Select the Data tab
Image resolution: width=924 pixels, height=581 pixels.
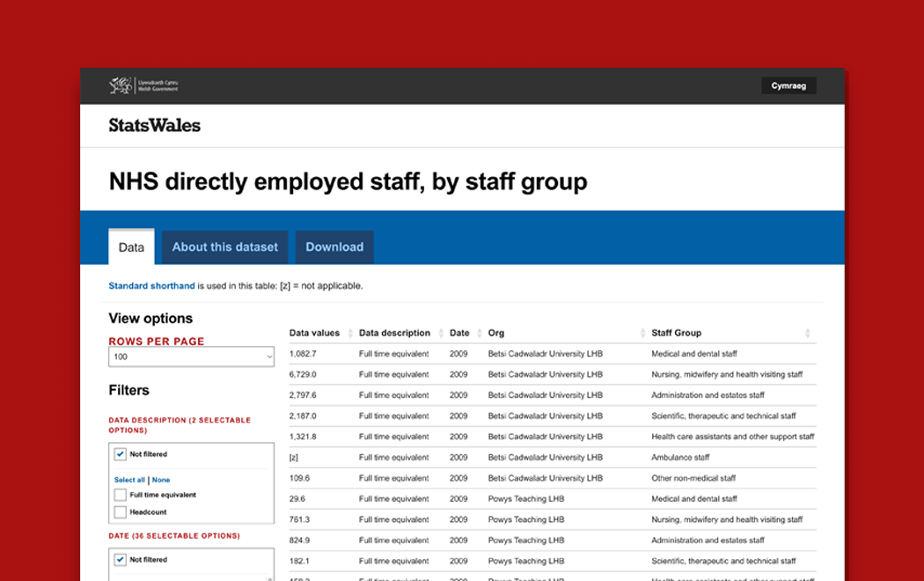[x=131, y=247]
